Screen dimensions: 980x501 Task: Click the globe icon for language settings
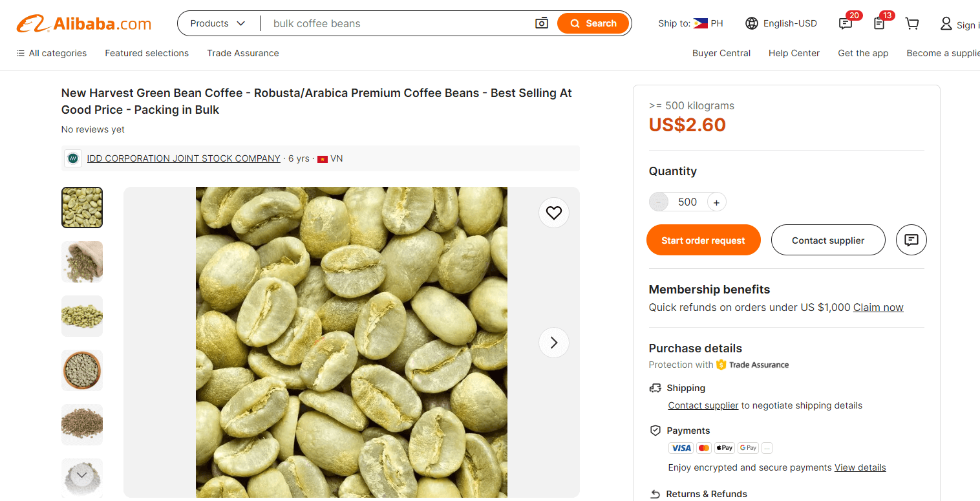(751, 23)
